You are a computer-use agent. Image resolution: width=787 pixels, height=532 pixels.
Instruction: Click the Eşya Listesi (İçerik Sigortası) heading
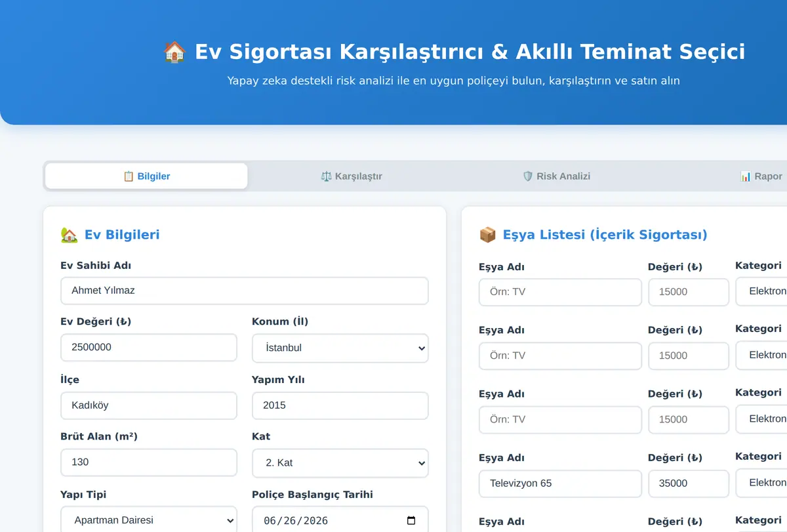[605, 235]
